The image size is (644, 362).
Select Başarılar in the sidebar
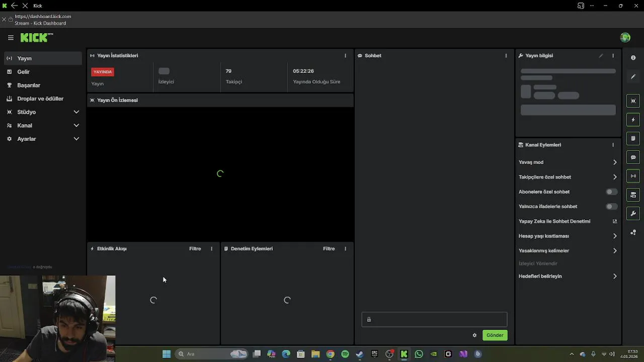point(43,85)
